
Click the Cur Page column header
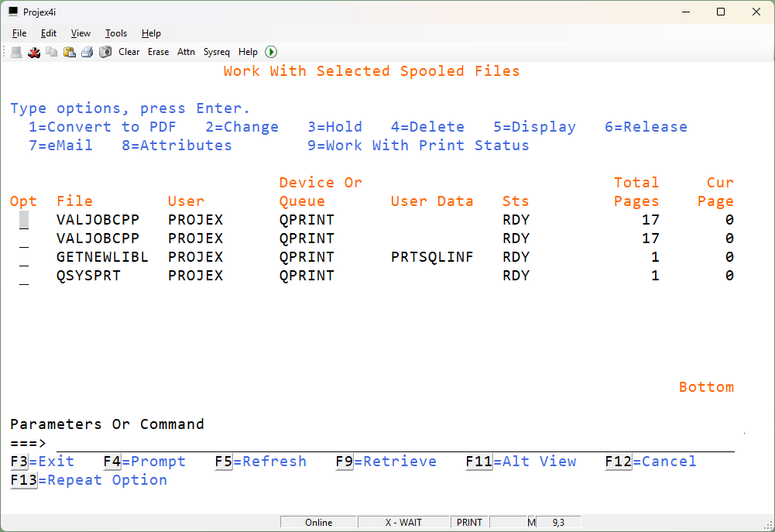[715, 192]
